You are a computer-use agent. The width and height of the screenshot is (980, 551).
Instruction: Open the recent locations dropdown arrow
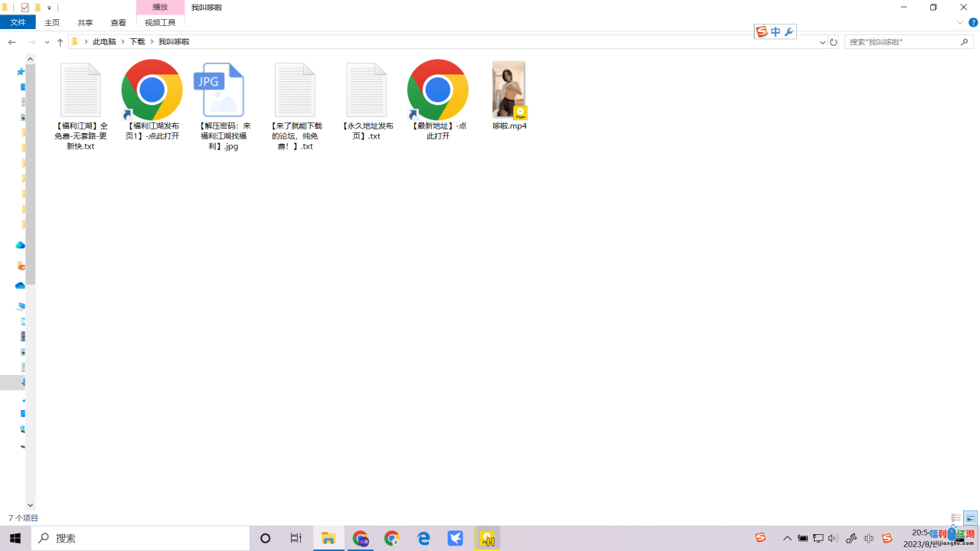pos(47,42)
